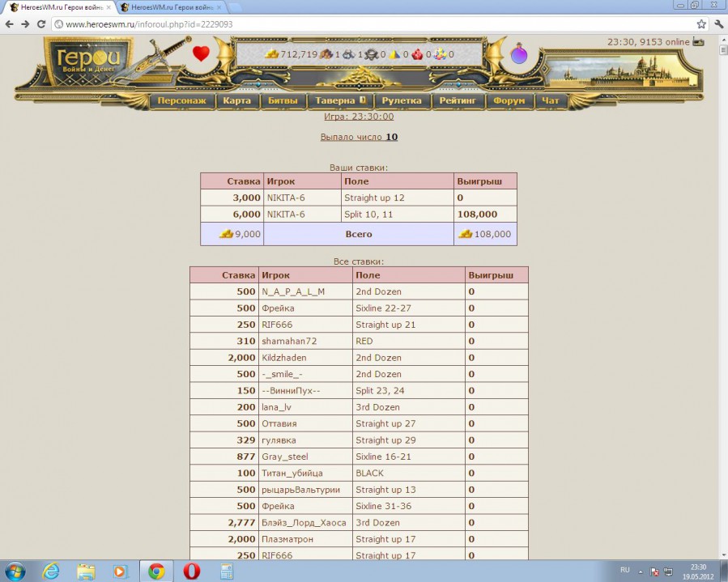
Task: Open the Рулетка menu
Action: pyautogui.click(x=402, y=100)
